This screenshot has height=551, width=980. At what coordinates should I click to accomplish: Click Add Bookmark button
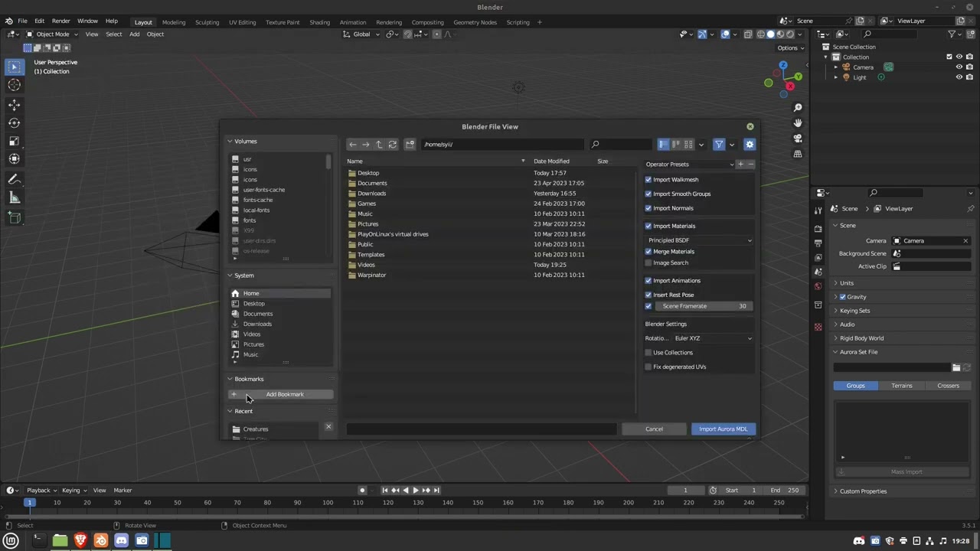click(280, 395)
